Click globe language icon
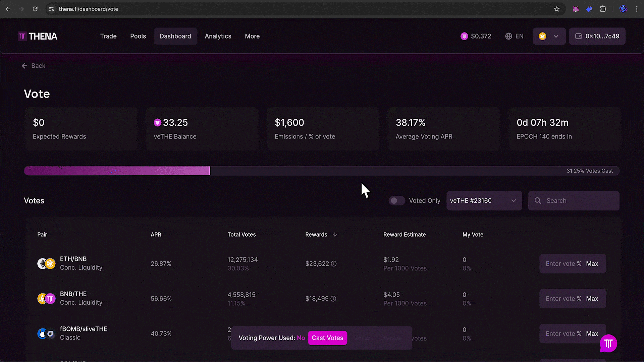 pos(508,36)
